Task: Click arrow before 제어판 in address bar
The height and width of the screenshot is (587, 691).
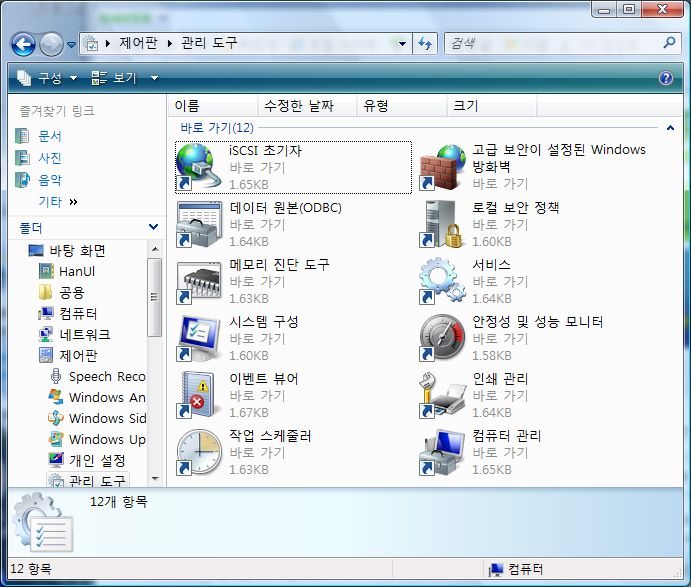Action: click(108, 43)
